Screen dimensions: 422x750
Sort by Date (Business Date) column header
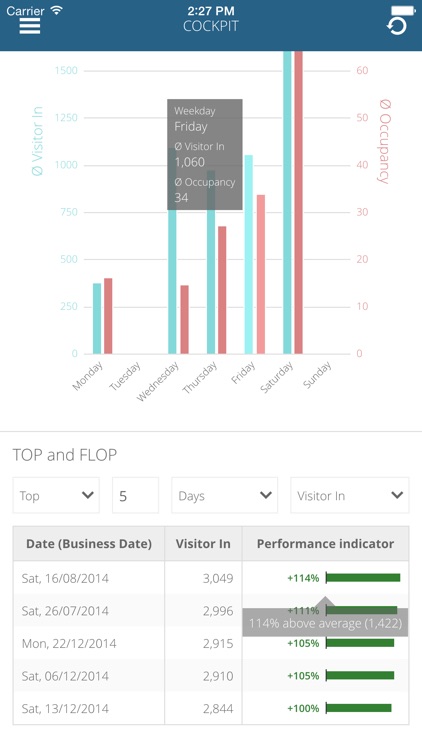[89, 543]
